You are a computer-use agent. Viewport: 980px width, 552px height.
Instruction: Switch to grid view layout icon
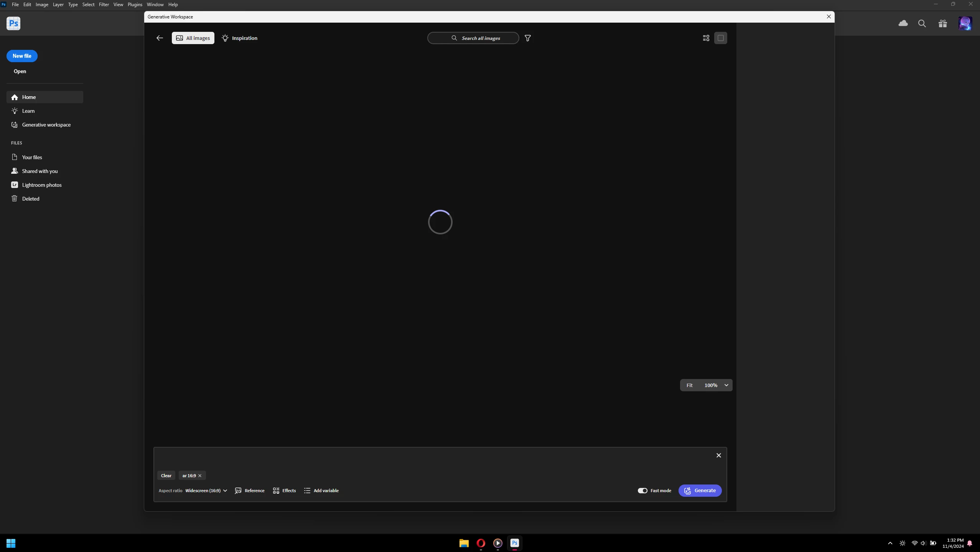click(706, 38)
